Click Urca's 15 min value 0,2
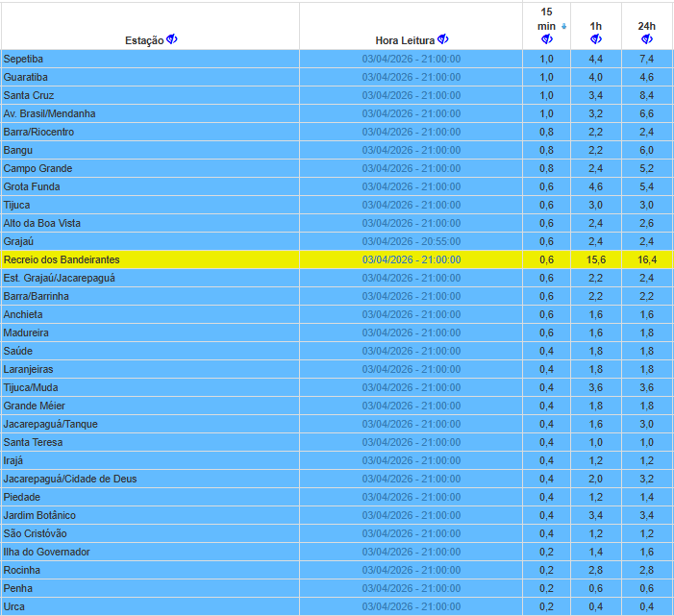Screen dimensions: 674x616 546,606
